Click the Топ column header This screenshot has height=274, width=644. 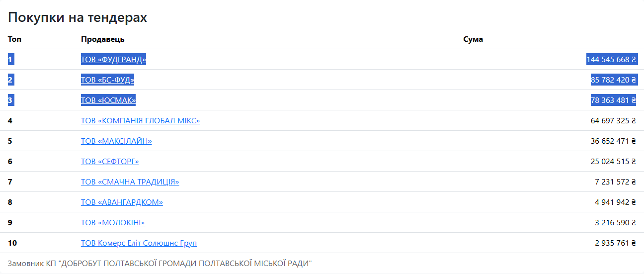15,39
